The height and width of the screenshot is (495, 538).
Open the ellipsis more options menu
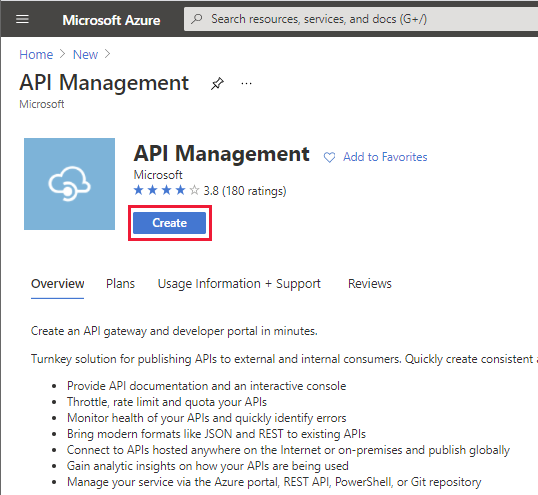click(x=246, y=83)
